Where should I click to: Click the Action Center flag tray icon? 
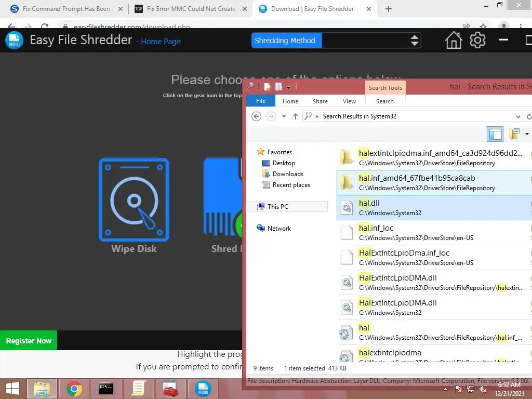coord(458,390)
